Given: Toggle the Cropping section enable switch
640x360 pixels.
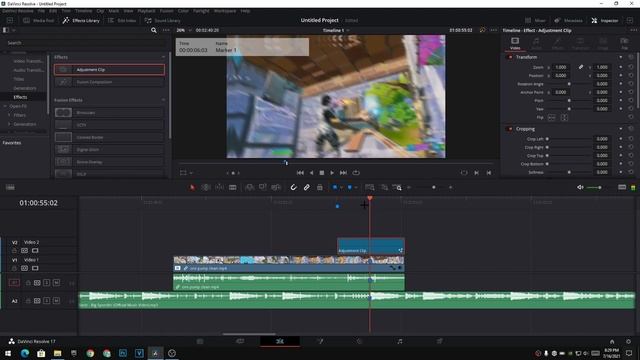Looking at the screenshot, I should click(x=510, y=129).
